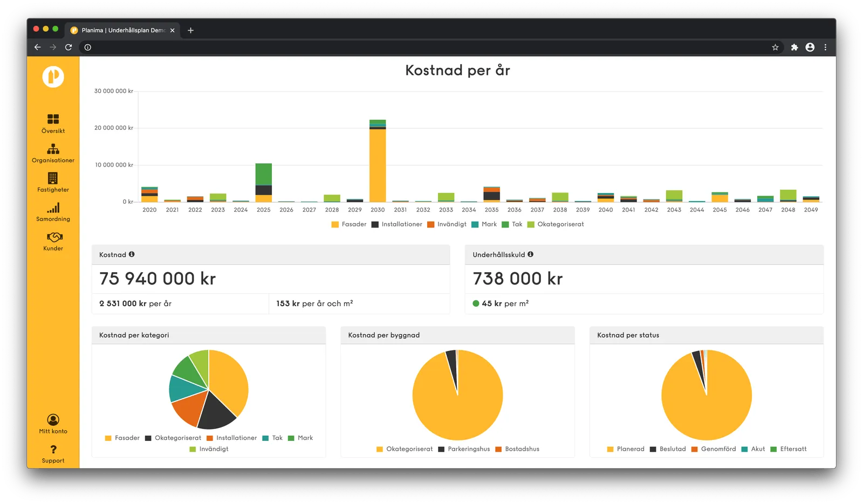This screenshot has width=863, height=504.
Task: Toggle Invändigt legend in category pie chart
Action: click(209, 449)
